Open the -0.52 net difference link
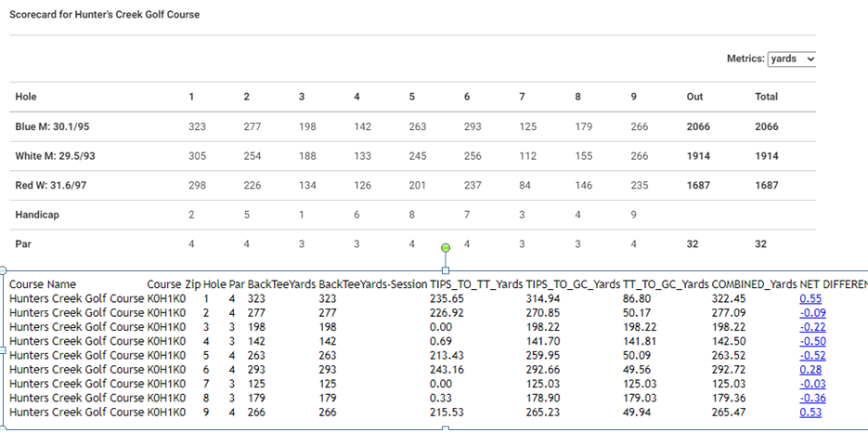868x446 pixels. (x=812, y=356)
